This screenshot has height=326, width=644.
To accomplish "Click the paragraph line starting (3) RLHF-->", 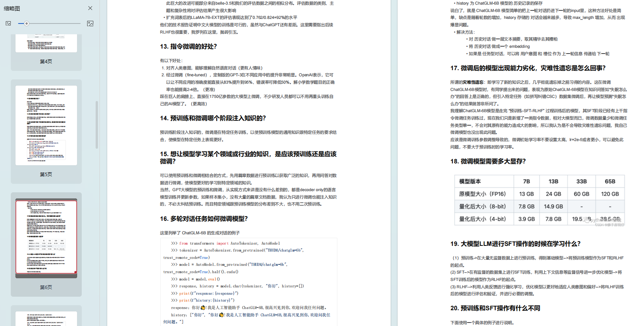I will [x=537, y=287].
